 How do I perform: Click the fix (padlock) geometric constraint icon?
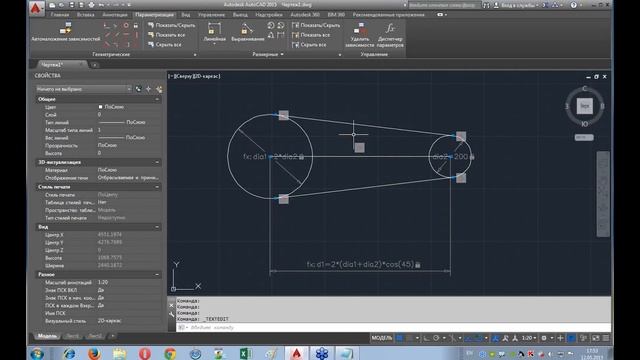(x=136, y=25)
